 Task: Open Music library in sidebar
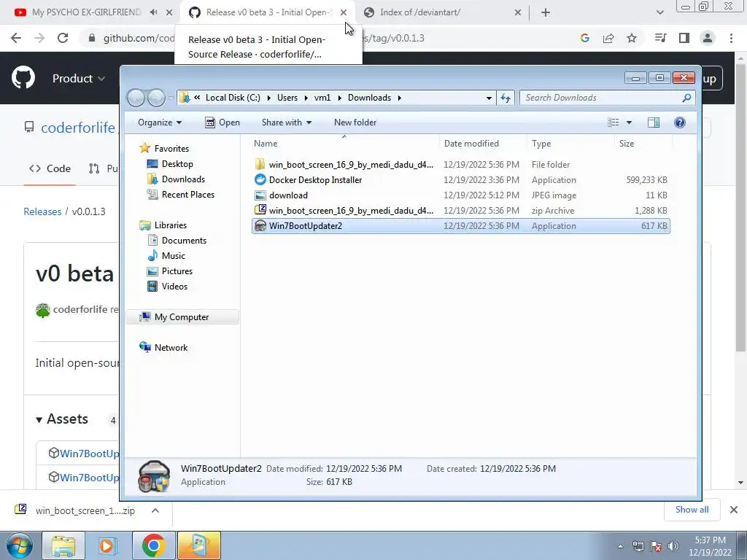[x=173, y=256]
